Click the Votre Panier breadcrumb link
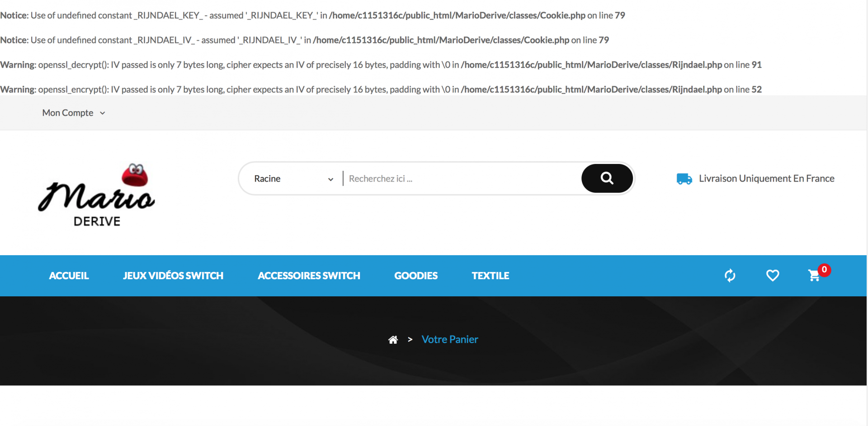Screen dimensions: 868x426 pyautogui.click(x=450, y=340)
